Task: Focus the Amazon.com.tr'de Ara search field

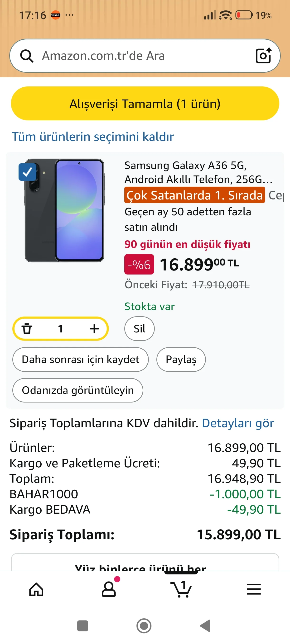Action: coord(140,56)
